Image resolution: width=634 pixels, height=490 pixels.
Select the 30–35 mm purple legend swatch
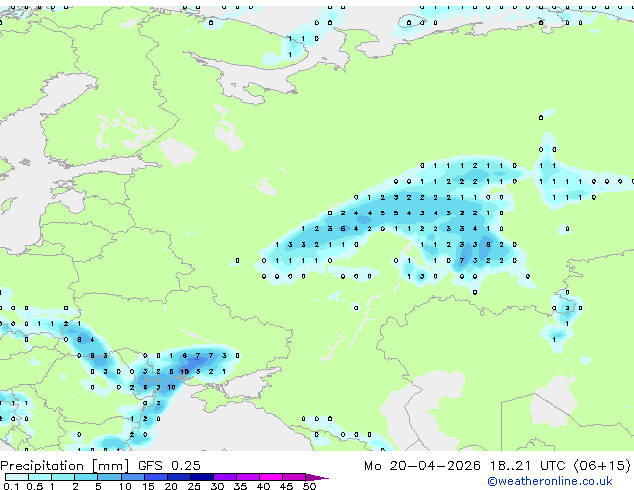pos(225,477)
